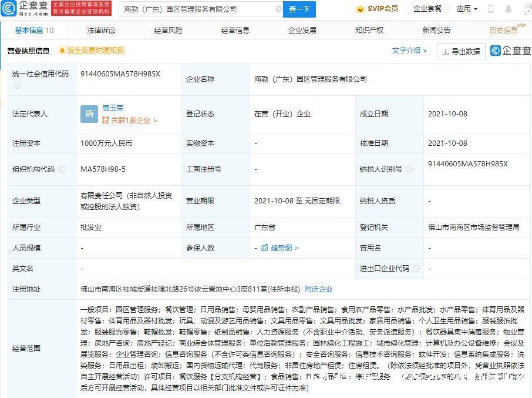Open notifications bell icon

click(x=509, y=9)
